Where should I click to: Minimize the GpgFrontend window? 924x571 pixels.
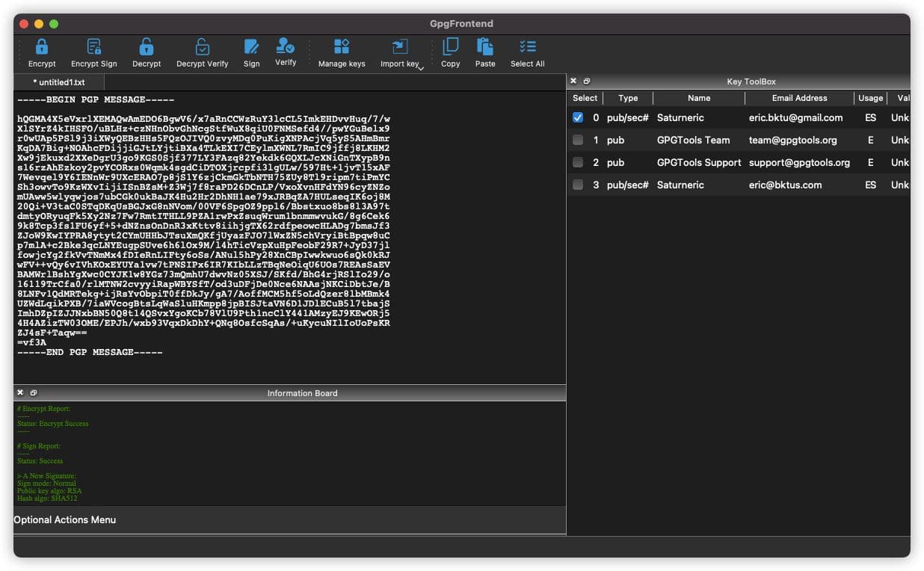39,24
